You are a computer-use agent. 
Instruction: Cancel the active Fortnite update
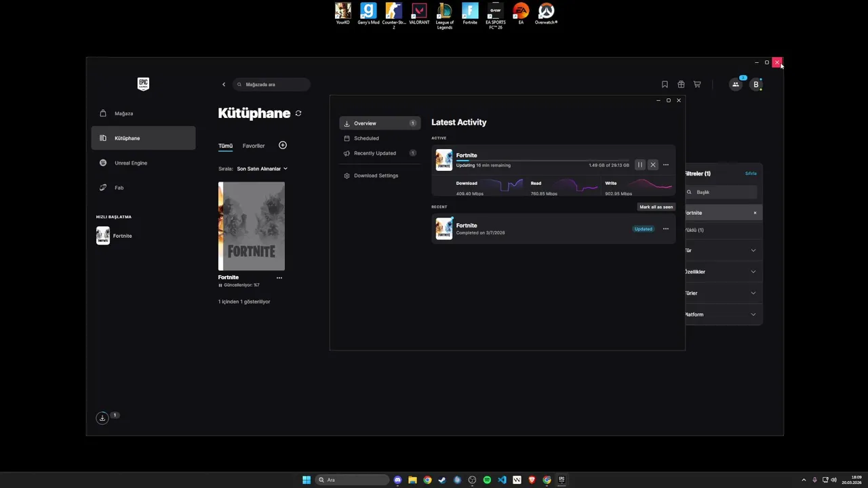click(x=653, y=165)
